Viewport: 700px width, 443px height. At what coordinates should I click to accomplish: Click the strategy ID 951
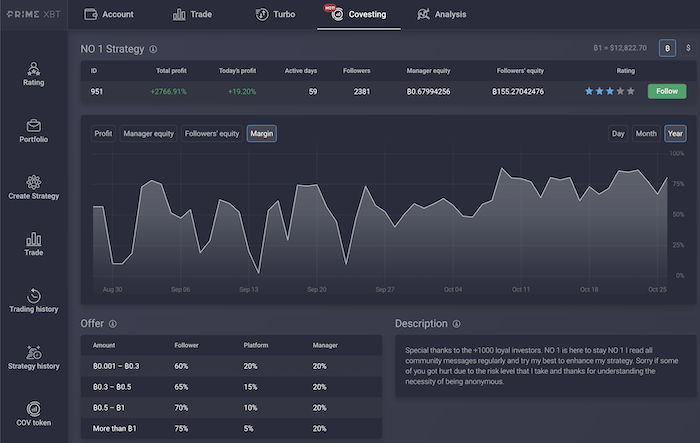coord(96,92)
